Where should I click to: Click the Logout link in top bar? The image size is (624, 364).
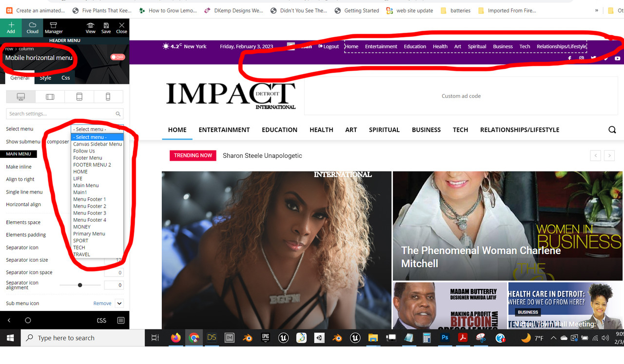[x=329, y=46]
